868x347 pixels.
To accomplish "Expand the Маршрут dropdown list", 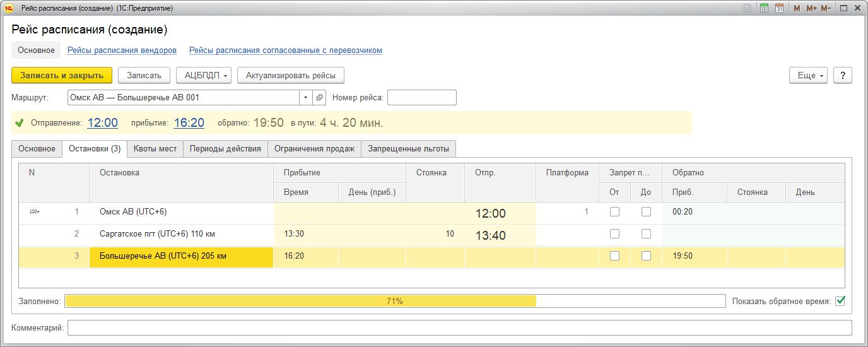I will pos(305,98).
